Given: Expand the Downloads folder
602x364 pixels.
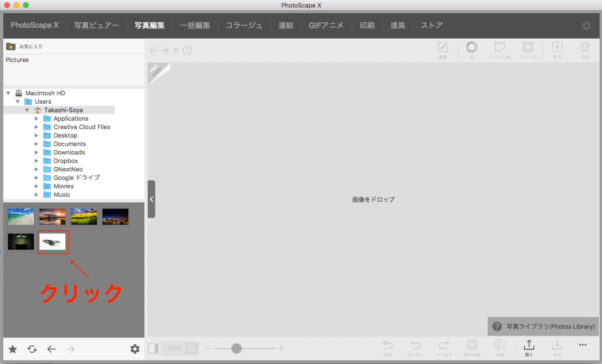Looking at the screenshot, I should pos(36,153).
